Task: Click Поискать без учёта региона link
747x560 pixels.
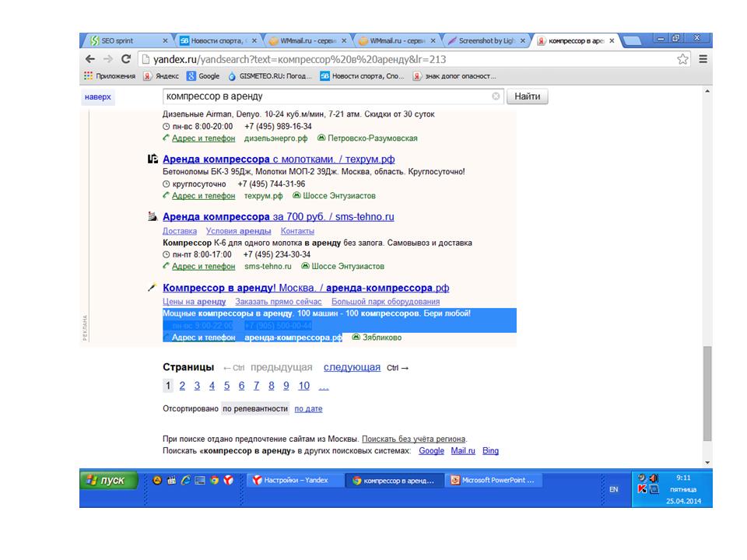Action: pyautogui.click(x=413, y=439)
